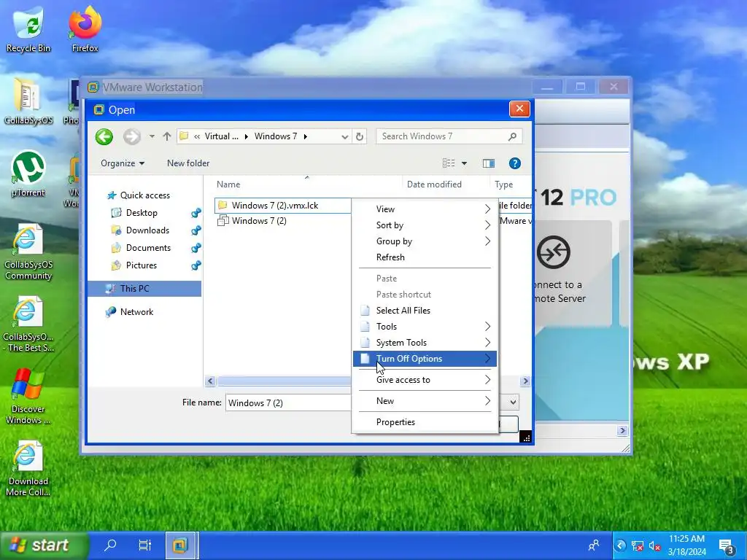
Task: Go back with the green arrow button
Action: click(104, 136)
